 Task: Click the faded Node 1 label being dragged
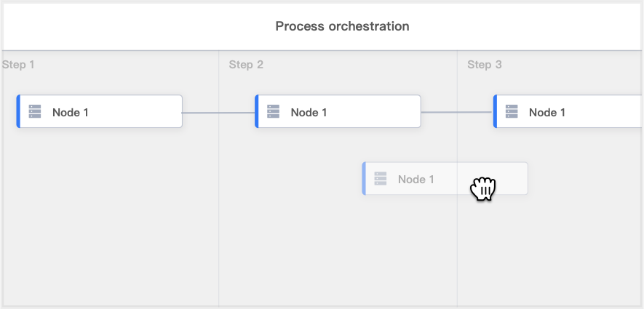click(x=416, y=180)
